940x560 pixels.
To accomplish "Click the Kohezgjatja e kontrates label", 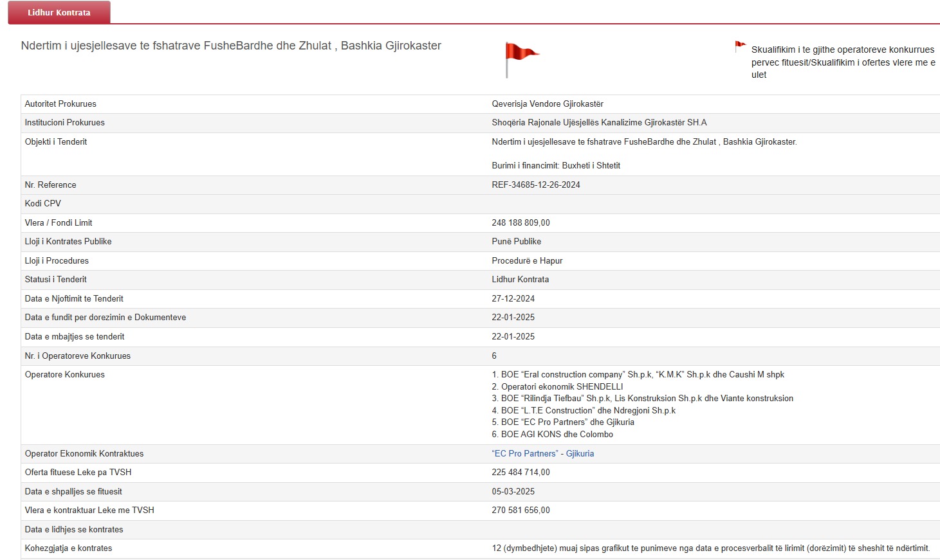I will click(x=68, y=548).
